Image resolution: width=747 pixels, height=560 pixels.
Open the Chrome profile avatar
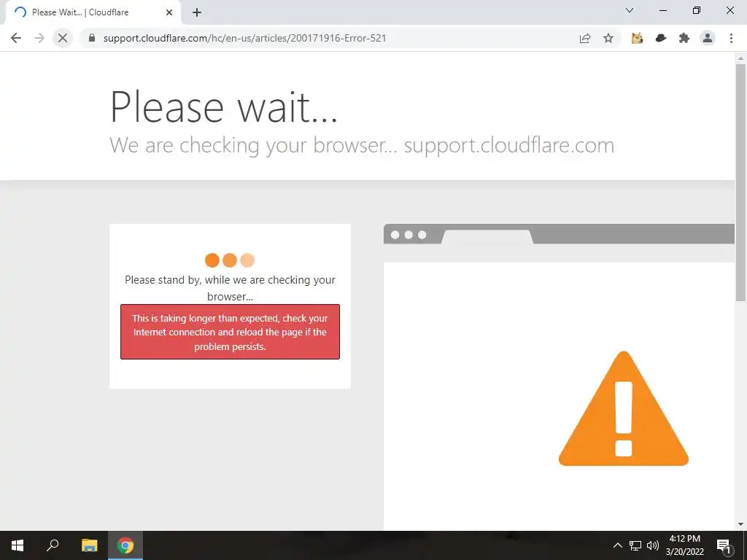pos(708,38)
